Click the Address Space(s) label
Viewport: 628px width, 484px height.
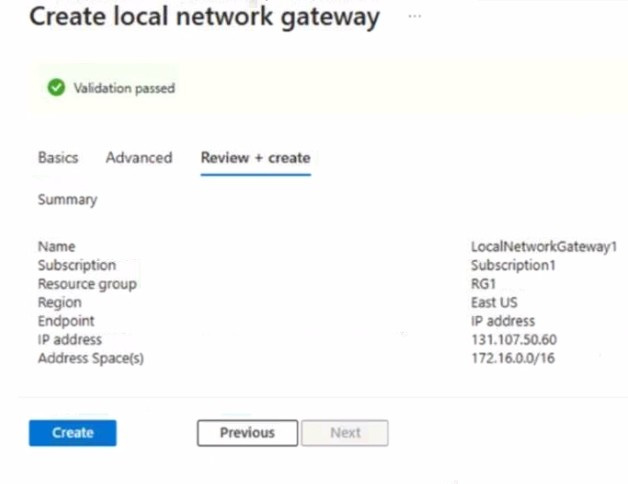coord(91,358)
